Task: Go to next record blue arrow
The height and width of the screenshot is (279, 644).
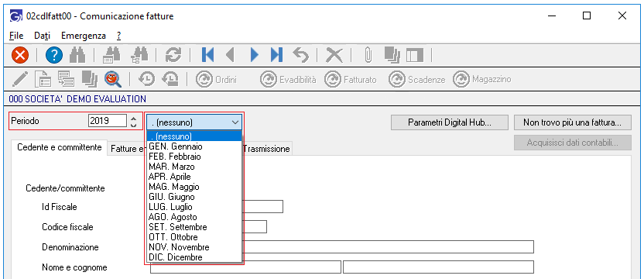Action: coord(254,55)
